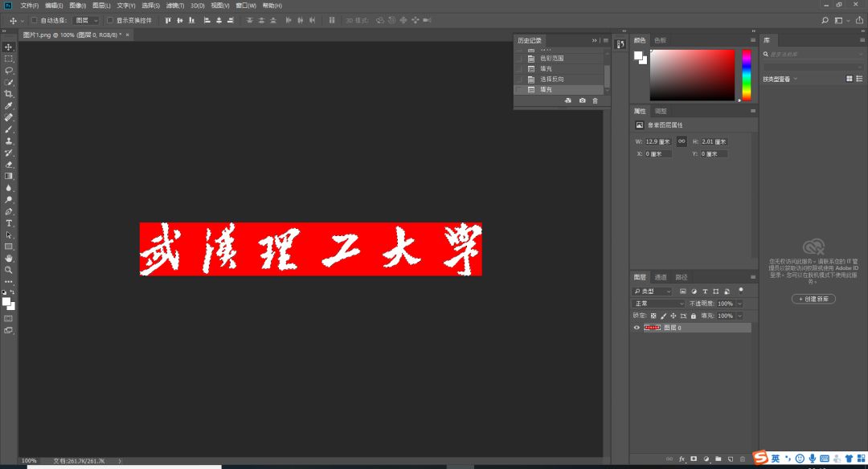The height and width of the screenshot is (469, 868).
Task: Switch to the 色板 swatches tab
Action: click(x=660, y=40)
